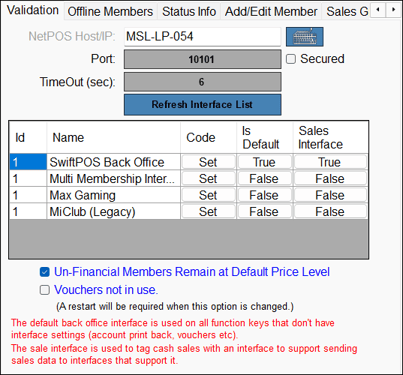Screen dimensions: 403x375
Task: Click the Code column header
Action: pos(208,138)
